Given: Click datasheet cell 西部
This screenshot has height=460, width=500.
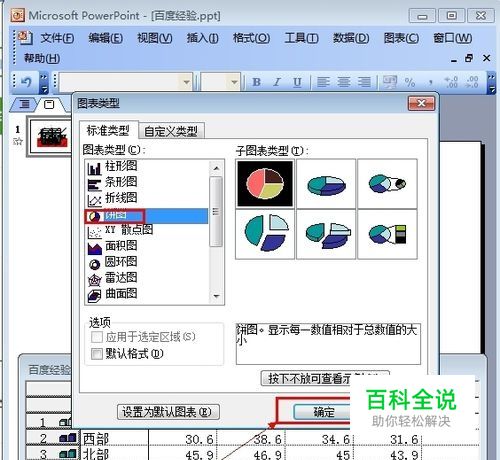Looking at the screenshot, I should 115,439.
